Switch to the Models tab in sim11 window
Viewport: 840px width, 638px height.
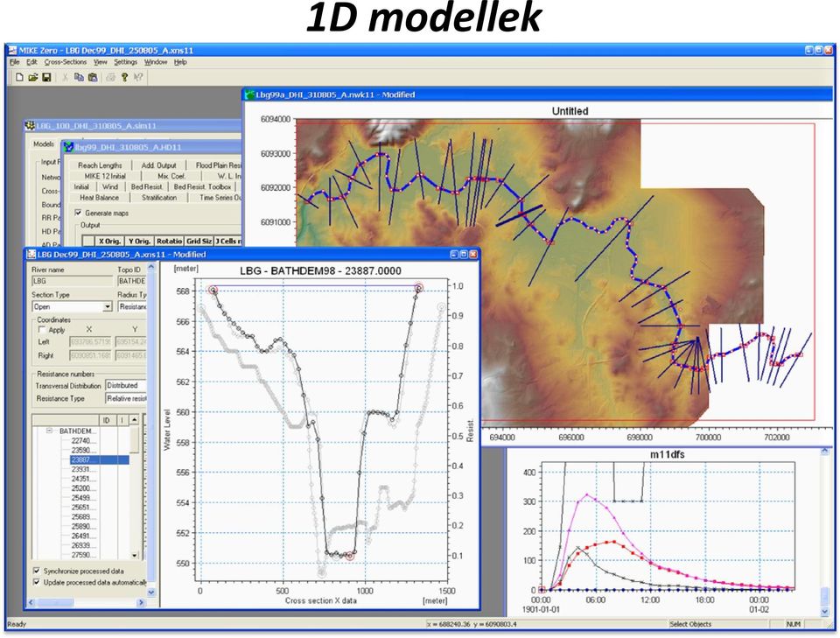coord(44,144)
